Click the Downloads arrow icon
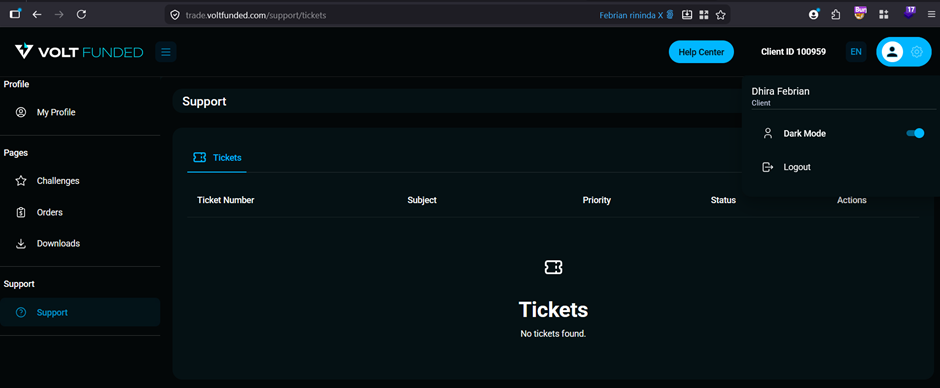Image resolution: width=940 pixels, height=388 pixels. tap(21, 243)
